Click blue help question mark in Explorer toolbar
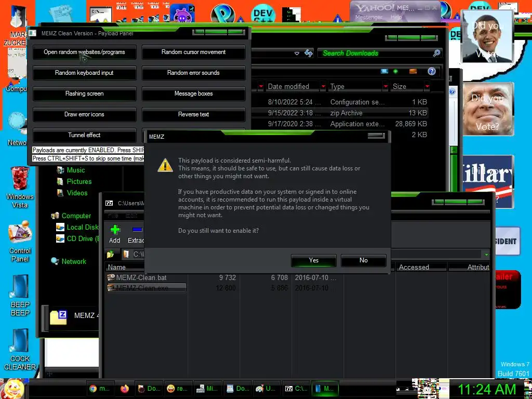Image resolution: width=532 pixels, height=399 pixels. pyautogui.click(x=432, y=71)
